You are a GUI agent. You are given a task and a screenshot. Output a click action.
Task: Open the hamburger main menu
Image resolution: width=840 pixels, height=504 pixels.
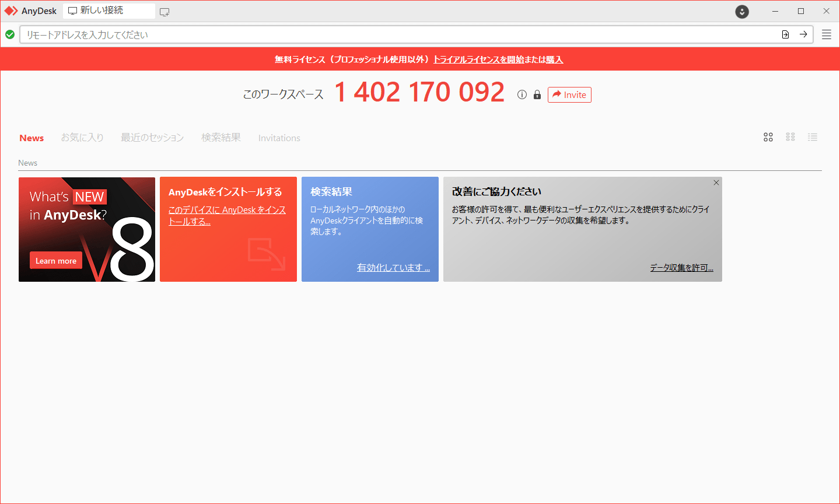tap(827, 34)
